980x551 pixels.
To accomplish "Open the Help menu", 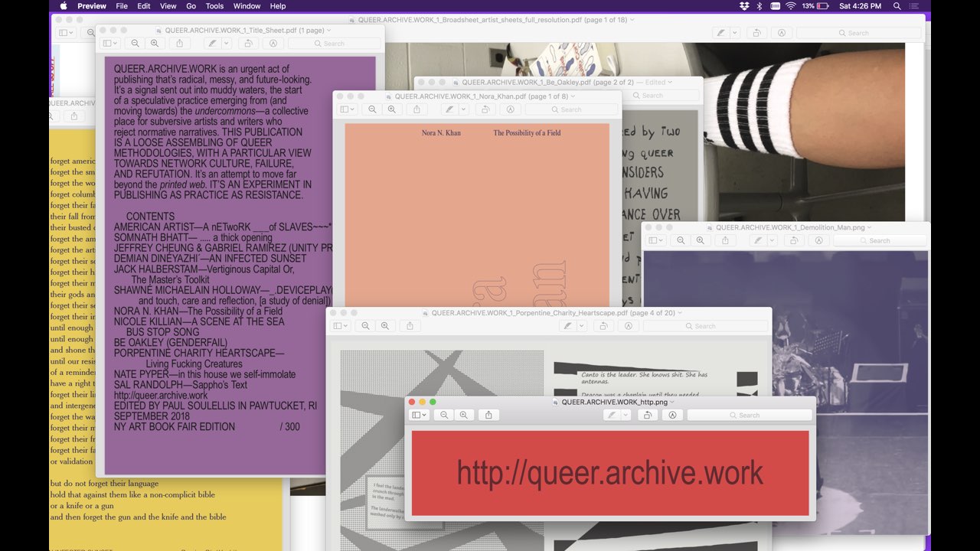I will point(278,6).
